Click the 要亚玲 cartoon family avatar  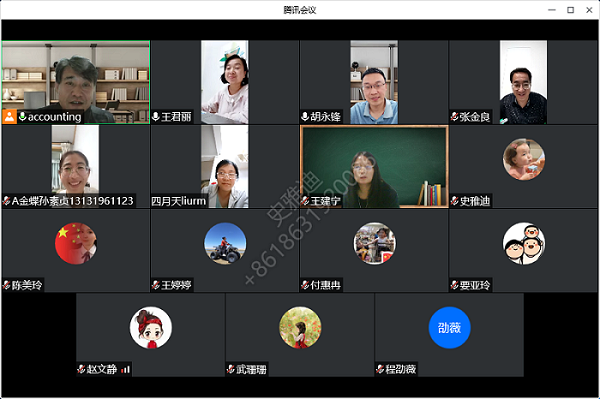coord(524,243)
